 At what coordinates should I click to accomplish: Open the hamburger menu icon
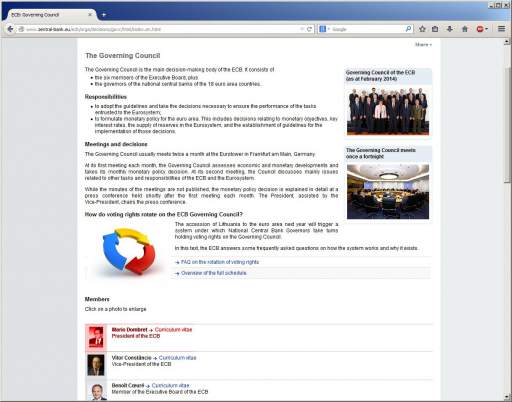pyautogui.click(x=501, y=29)
